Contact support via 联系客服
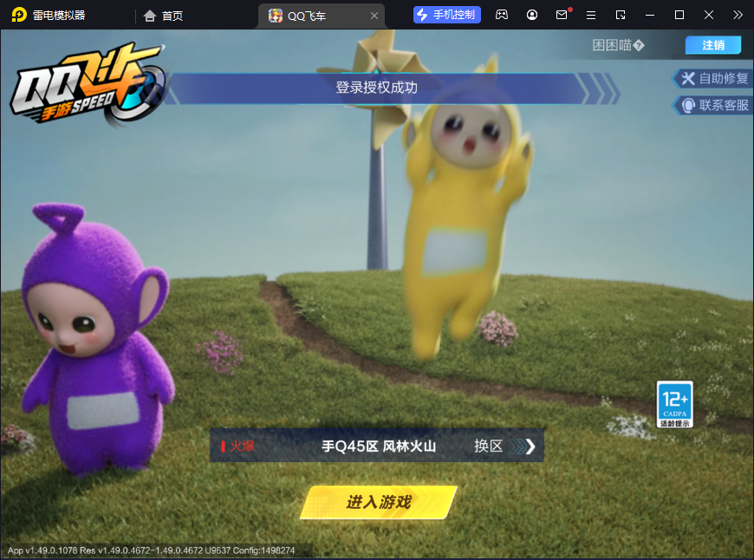Screen dimensions: 754x560 coord(713,106)
